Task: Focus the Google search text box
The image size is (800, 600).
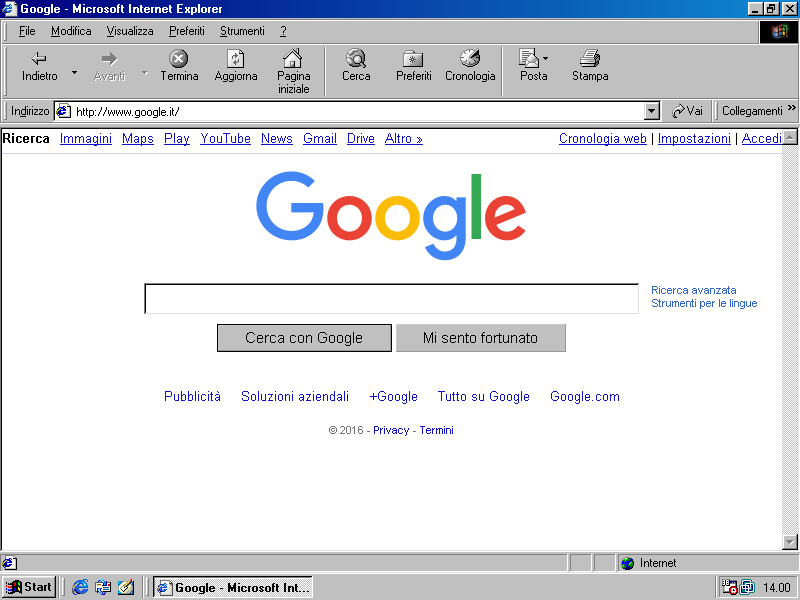Action: (x=391, y=298)
